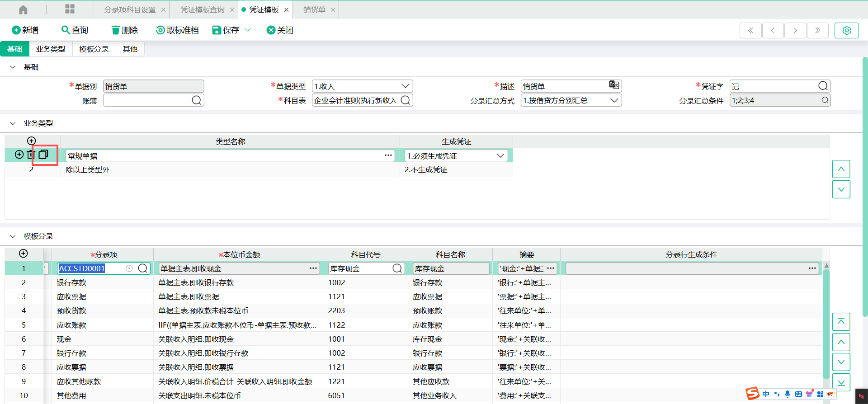Switch to the 凭证模板查询 tab
The image size is (868, 404).
(x=203, y=9)
